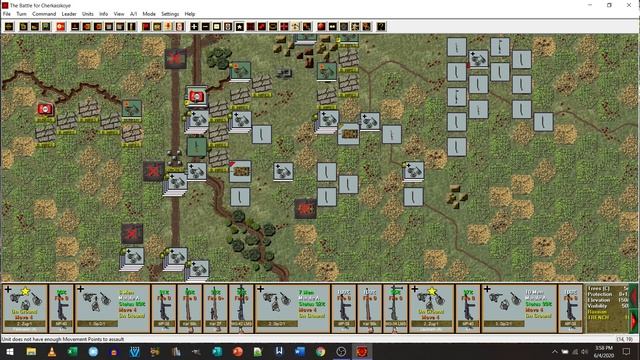640x360 pixels.
Task: Open the A/I menu
Action: click(133, 14)
